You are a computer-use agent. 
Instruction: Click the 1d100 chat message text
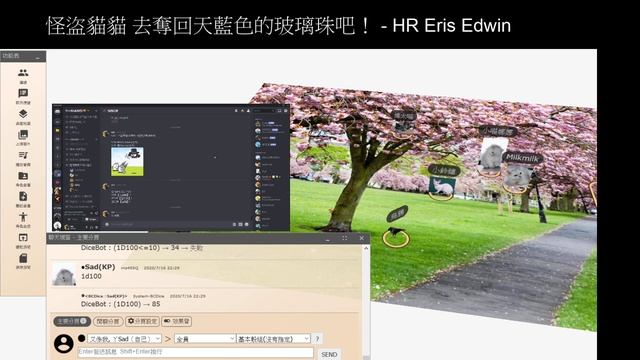pos(91,276)
